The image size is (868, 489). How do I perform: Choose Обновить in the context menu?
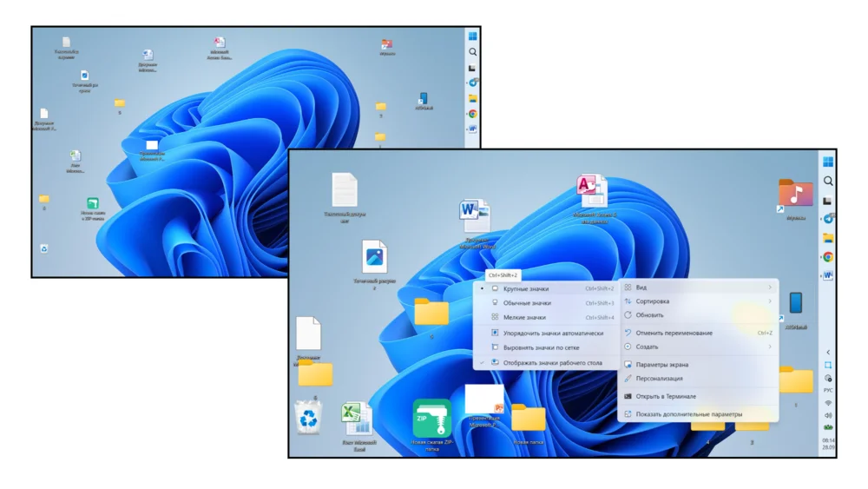(x=698, y=315)
